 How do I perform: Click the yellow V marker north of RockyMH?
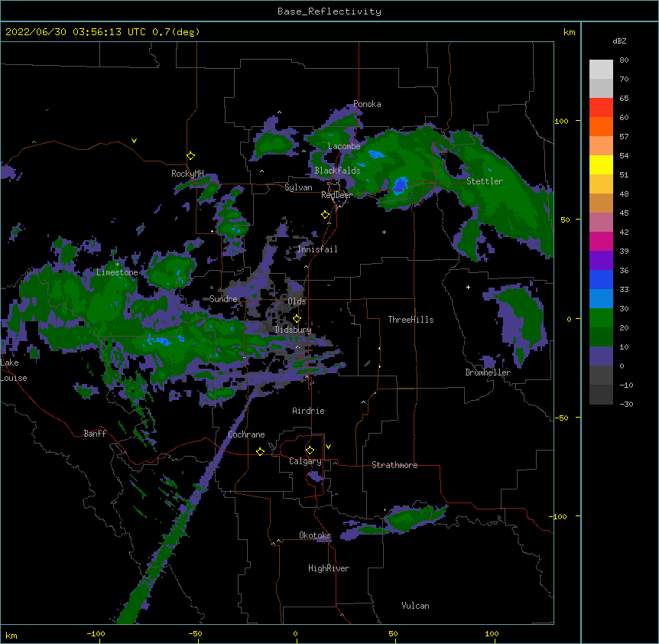pyautogui.click(x=134, y=141)
